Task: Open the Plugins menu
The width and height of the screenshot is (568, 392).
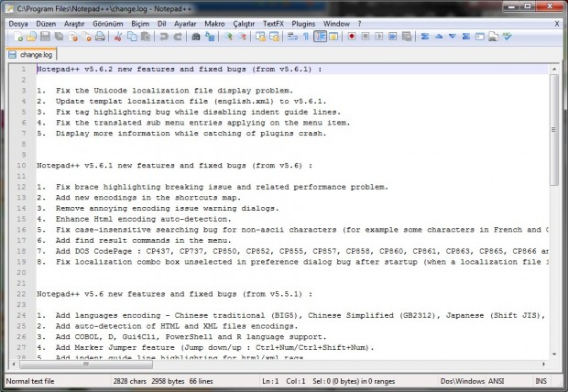Action: [x=303, y=24]
